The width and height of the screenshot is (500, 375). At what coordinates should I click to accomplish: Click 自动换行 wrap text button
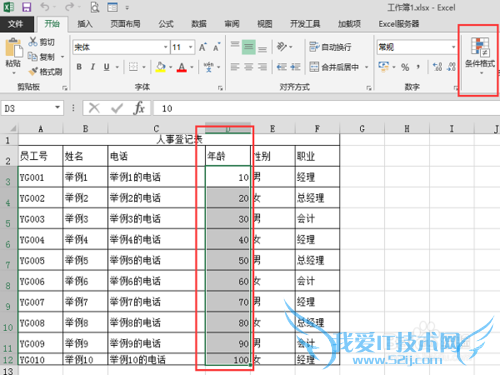coord(330,47)
